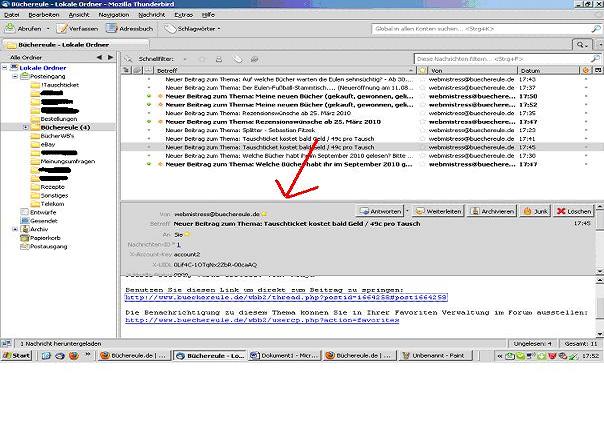Collapse the Posteingang folder tree

(x=15, y=76)
